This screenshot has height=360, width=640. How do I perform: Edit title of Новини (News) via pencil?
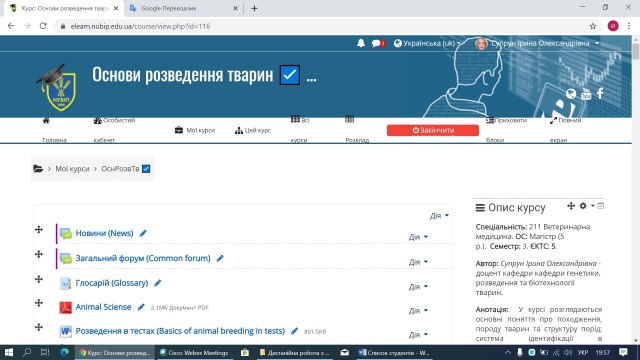click(x=143, y=233)
